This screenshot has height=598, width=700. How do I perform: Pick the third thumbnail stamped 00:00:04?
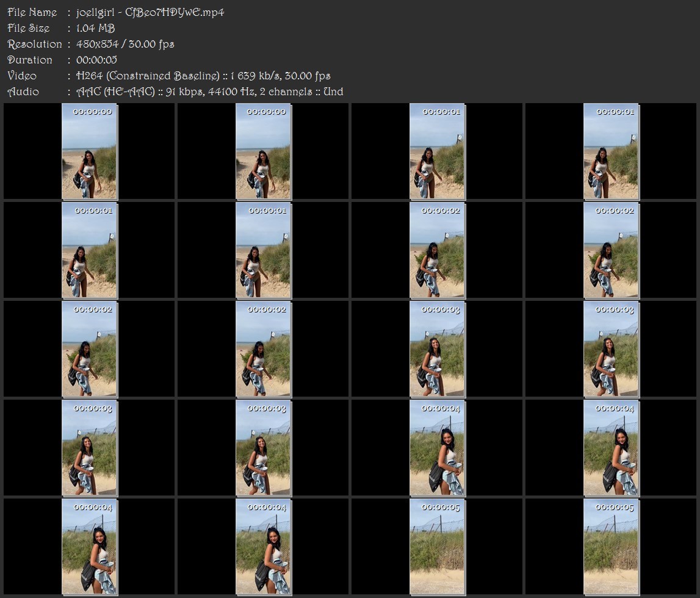click(x=89, y=547)
